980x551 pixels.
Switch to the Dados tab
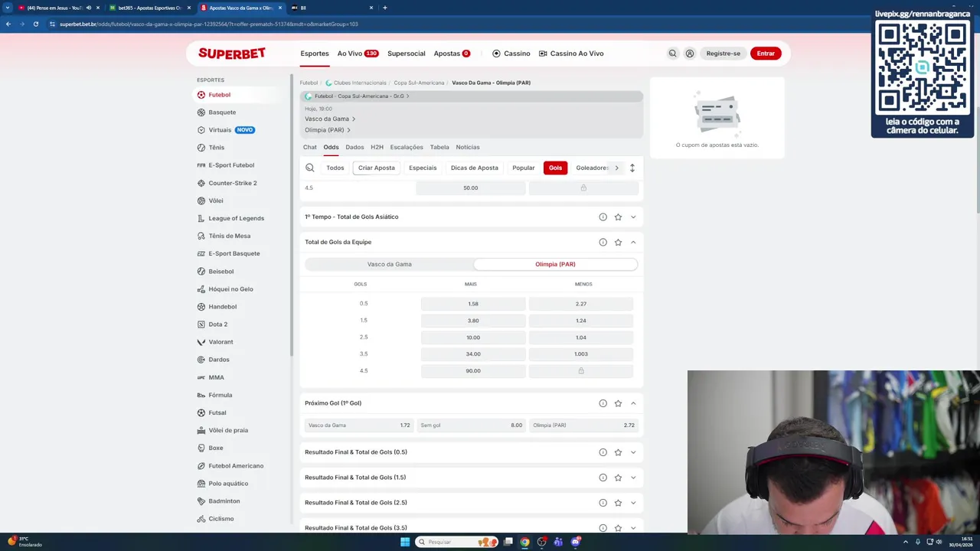coord(354,147)
